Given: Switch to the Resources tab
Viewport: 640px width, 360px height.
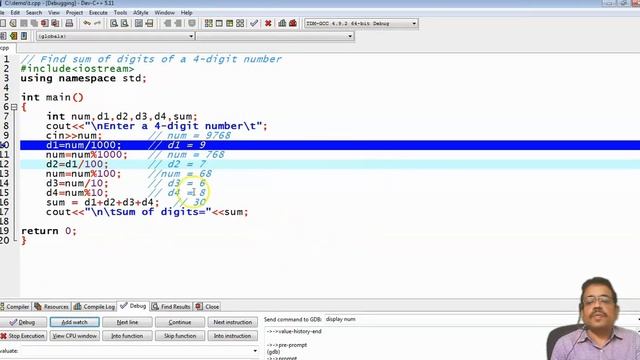Looking at the screenshot, I should pyautogui.click(x=52, y=307).
